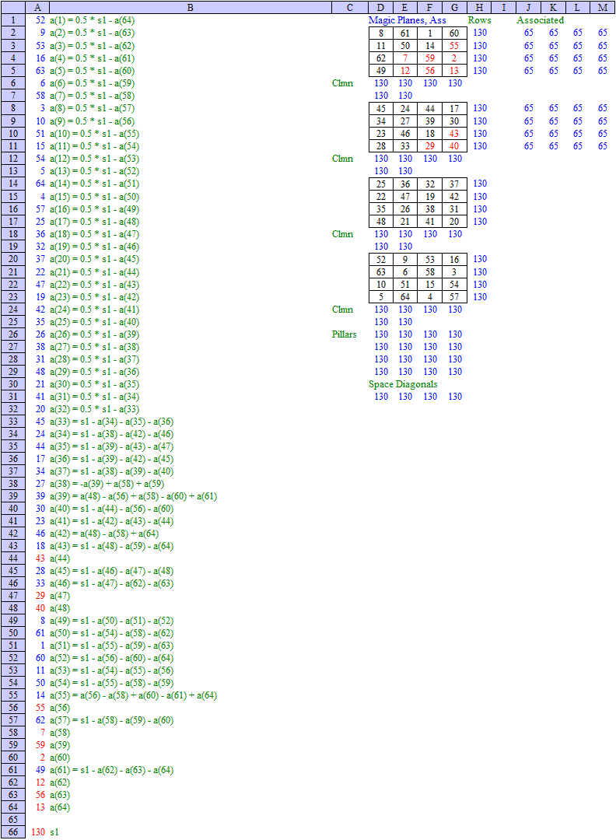Select column C header
Screen dimensions: 616x840
[350, 8]
